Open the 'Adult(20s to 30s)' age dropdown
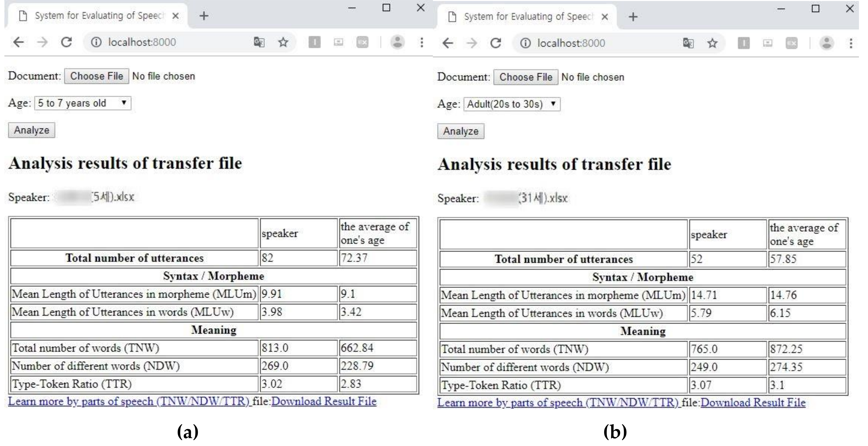Image resolution: width=868 pixels, height=446 pixels. point(512,104)
